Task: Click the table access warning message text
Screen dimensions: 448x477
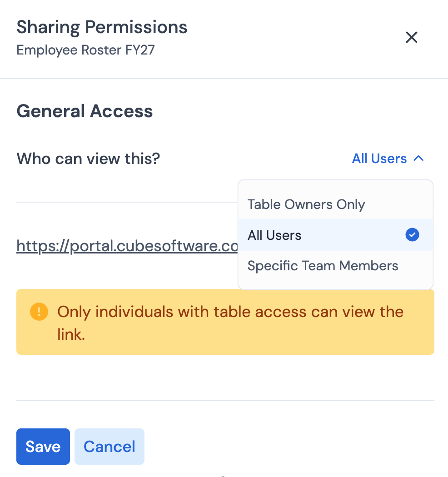Action: [230, 323]
